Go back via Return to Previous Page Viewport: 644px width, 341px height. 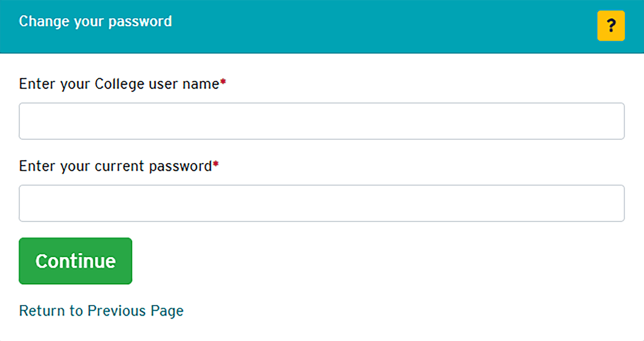(101, 311)
